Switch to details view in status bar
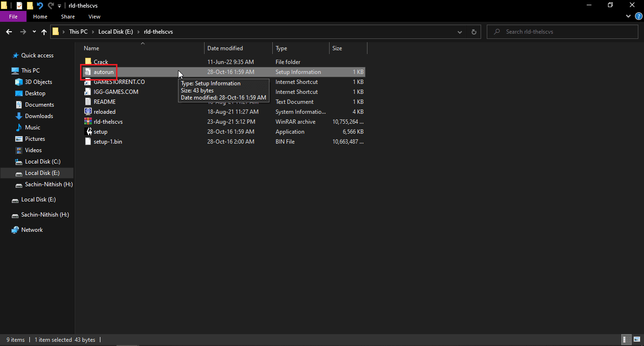Image resolution: width=644 pixels, height=346 pixels. point(626,339)
